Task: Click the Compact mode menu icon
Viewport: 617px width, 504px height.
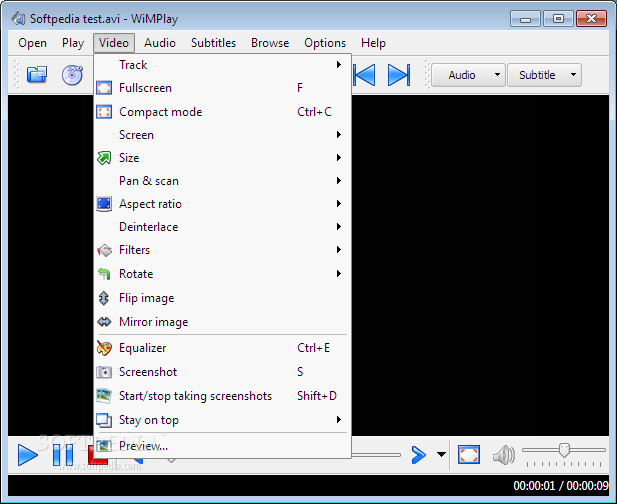Action: click(104, 112)
